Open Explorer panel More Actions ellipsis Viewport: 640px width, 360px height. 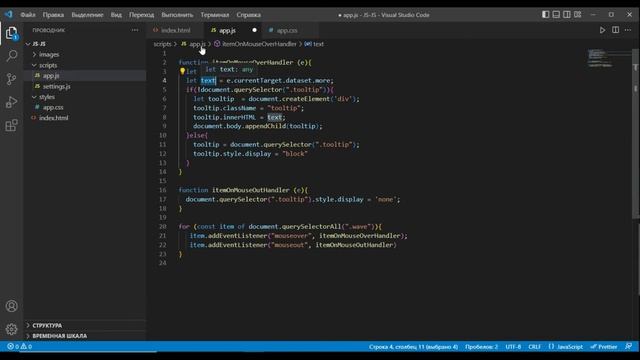135,30
